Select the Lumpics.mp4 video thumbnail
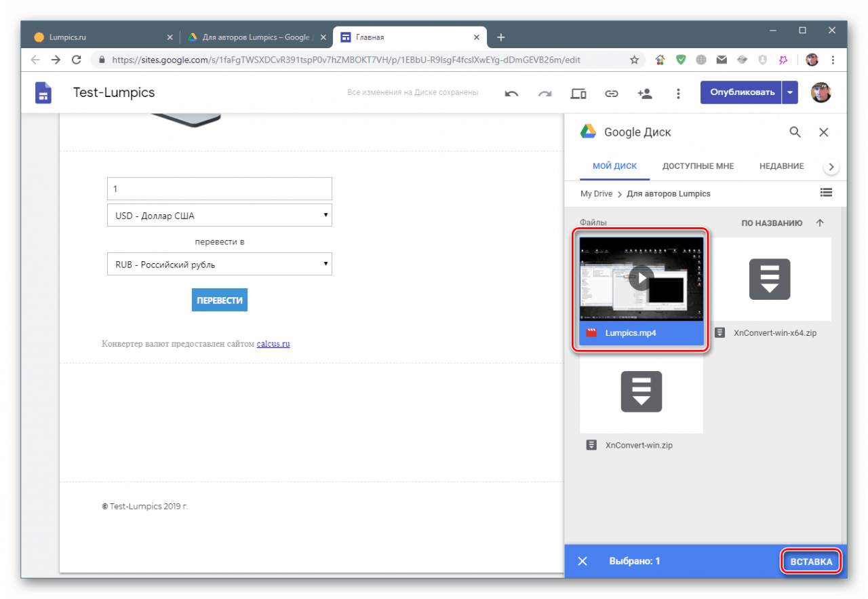 coord(642,279)
